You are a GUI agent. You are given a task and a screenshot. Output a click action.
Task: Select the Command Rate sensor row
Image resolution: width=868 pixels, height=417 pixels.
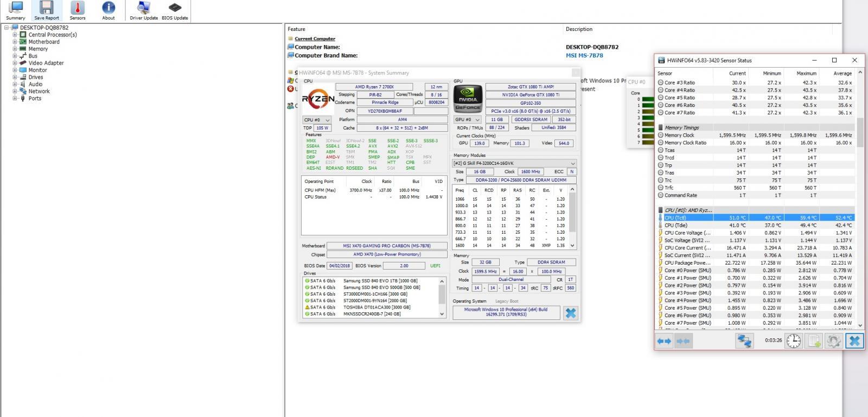(x=756, y=195)
